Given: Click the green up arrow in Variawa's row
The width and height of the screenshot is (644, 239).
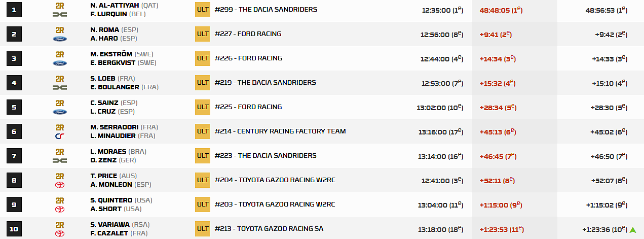Looking at the screenshot, I should pos(632,229).
